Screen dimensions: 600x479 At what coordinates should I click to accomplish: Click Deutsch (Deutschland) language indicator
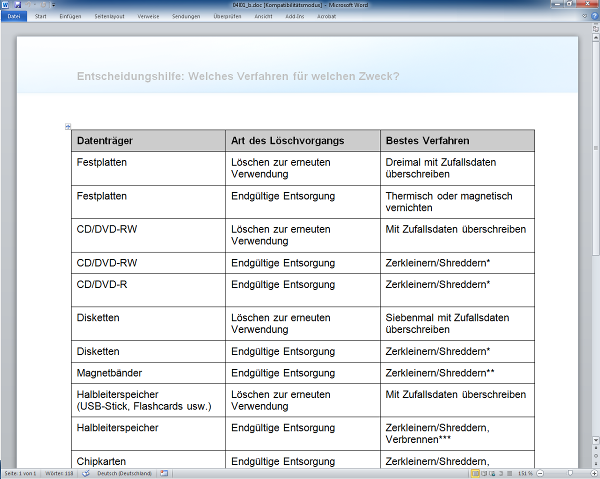[x=124, y=472]
